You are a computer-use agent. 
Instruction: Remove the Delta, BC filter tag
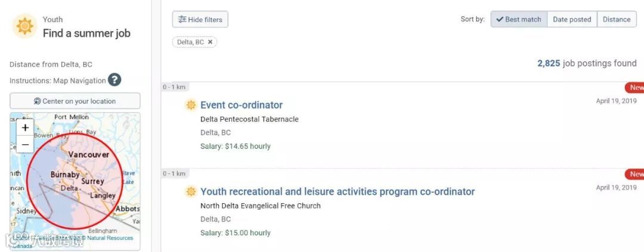210,42
